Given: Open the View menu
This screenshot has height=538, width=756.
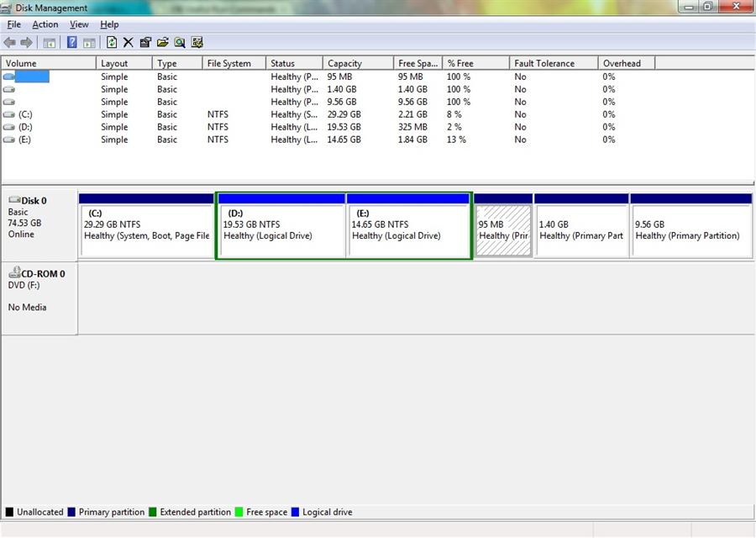Looking at the screenshot, I should pyautogui.click(x=78, y=24).
